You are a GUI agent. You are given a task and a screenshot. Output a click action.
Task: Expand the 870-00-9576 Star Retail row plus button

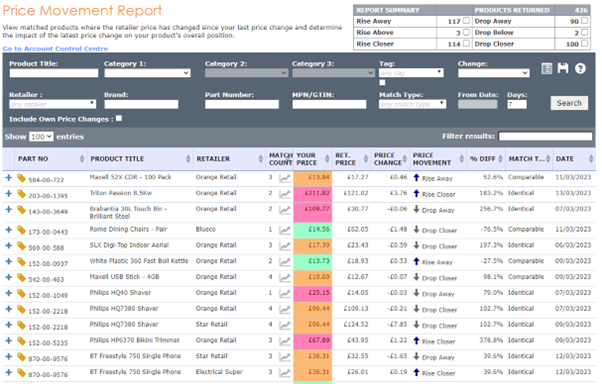(8, 356)
